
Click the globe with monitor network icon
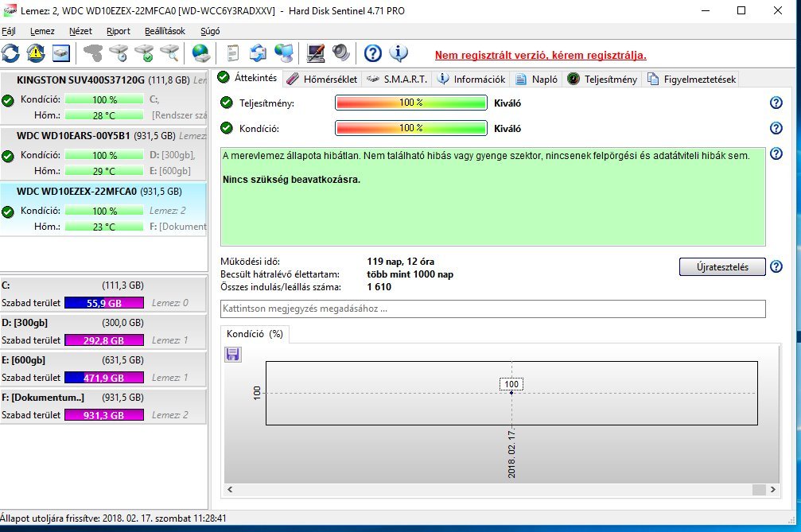pyautogui.click(x=284, y=53)
